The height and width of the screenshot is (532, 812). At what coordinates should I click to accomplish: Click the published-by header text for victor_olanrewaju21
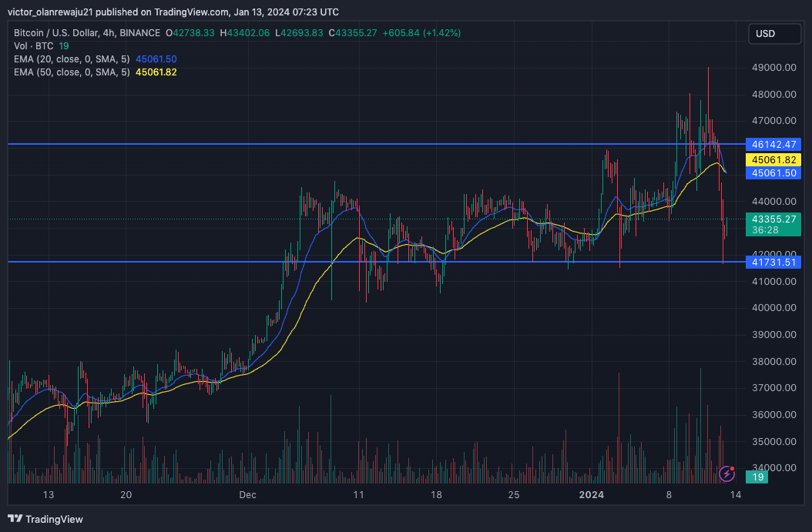(173, 12)
